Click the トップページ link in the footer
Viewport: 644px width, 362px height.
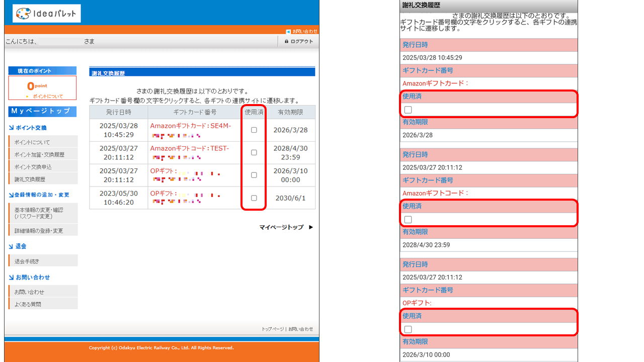273,329
